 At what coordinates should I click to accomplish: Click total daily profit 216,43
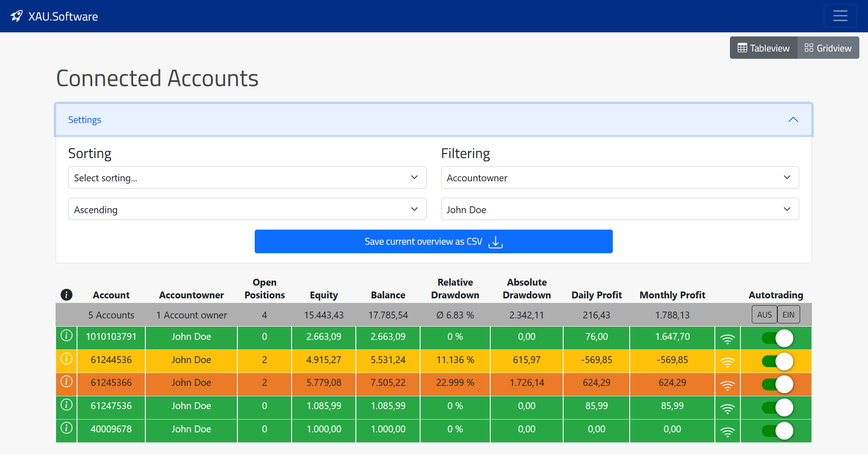[x=596, y=315]
